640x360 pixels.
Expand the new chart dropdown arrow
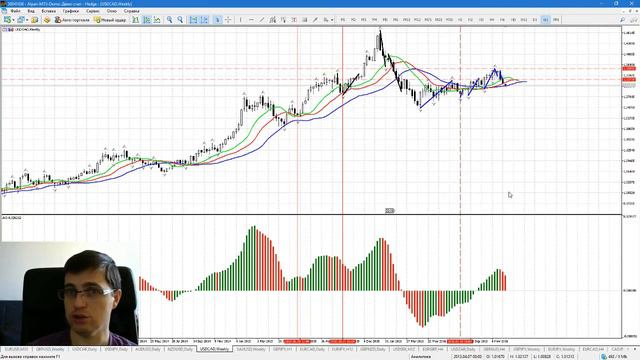(x=13, y=20)
